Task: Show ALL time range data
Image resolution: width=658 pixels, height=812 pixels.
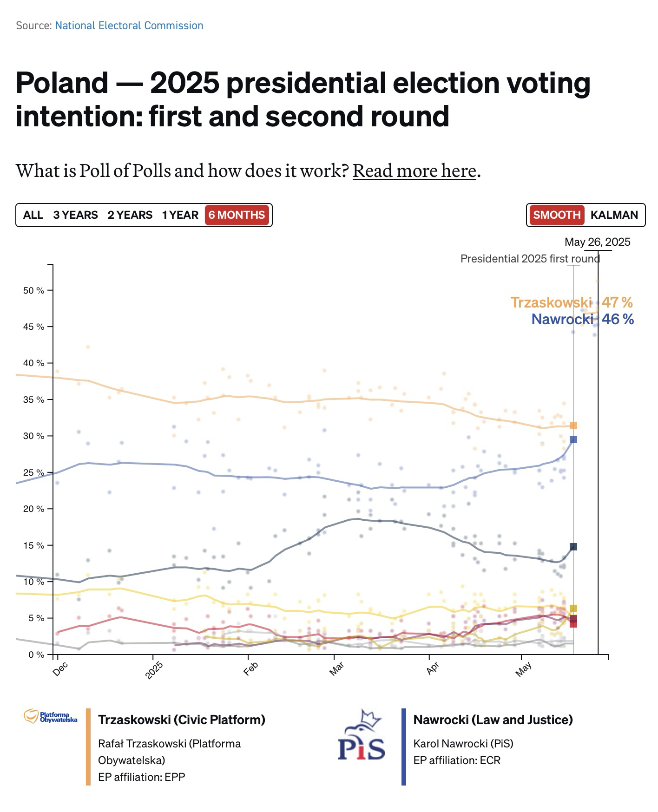Action: coord(33,215)
